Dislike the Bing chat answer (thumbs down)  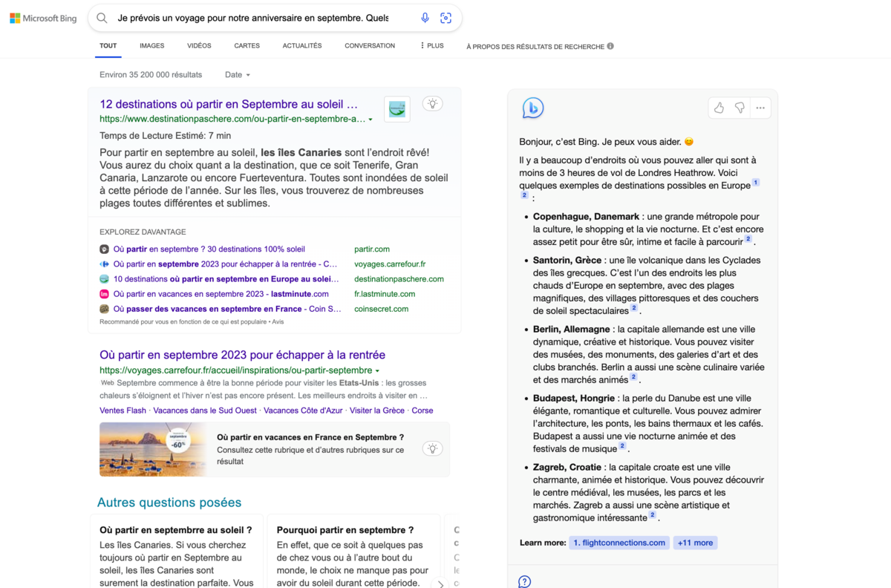coord(740,108)
